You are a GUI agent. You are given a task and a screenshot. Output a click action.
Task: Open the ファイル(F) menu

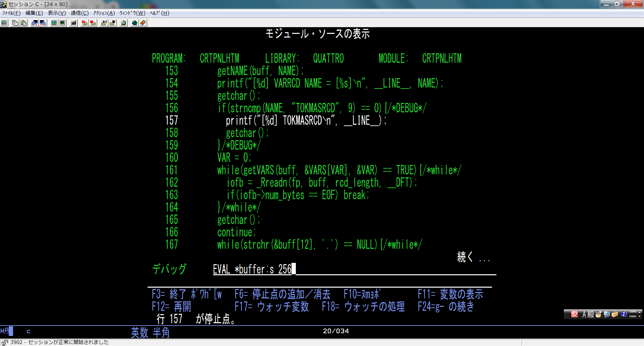11,13
